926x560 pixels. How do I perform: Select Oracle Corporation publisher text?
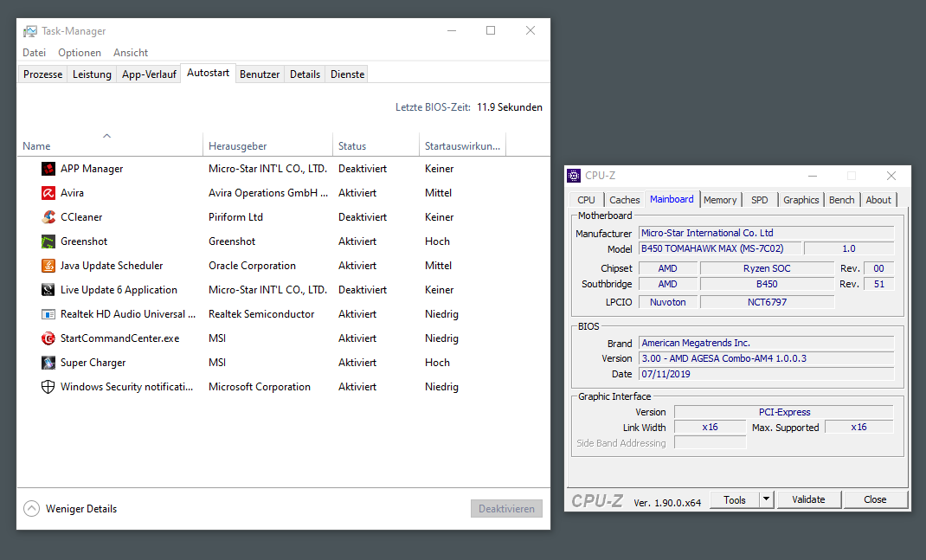(x=252, y=266)
